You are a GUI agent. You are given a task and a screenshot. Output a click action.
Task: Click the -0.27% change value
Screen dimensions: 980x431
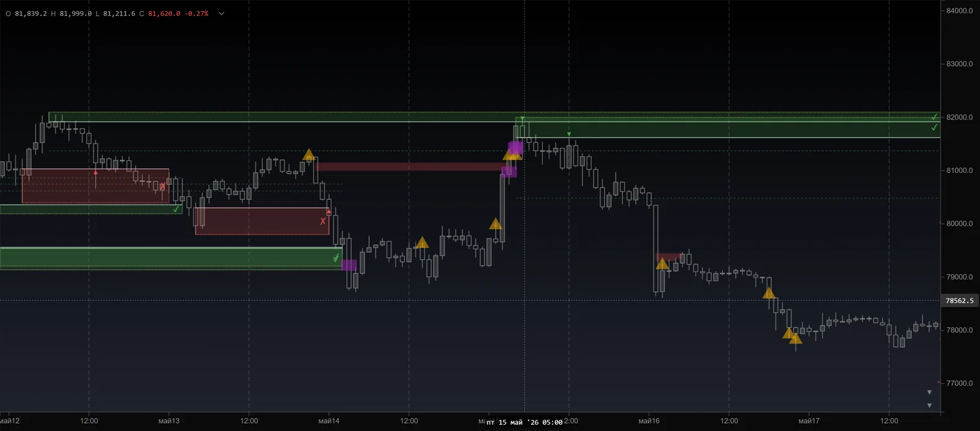pyautogui.click(x=197, y=13)
